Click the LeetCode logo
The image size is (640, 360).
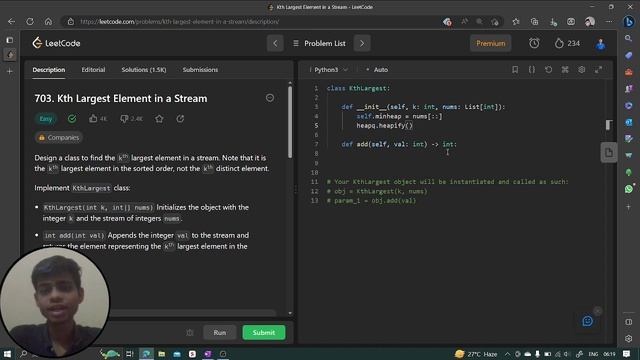pos(56,43)
